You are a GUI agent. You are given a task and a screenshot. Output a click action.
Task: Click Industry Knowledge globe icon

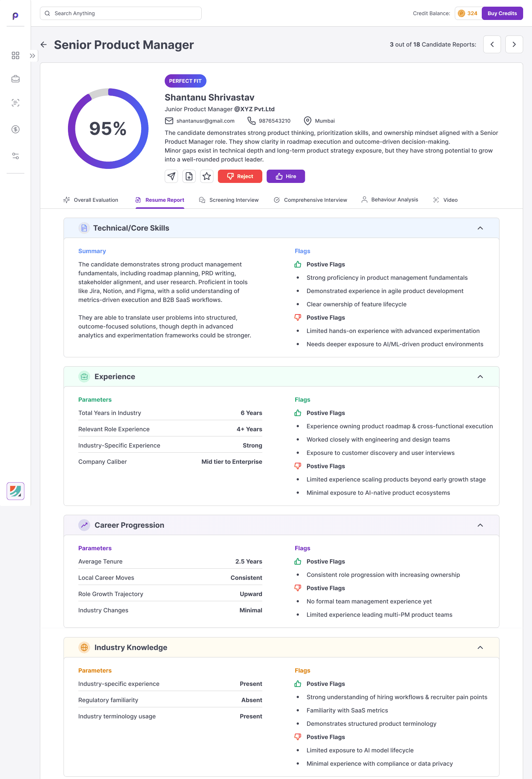point(84,647)
